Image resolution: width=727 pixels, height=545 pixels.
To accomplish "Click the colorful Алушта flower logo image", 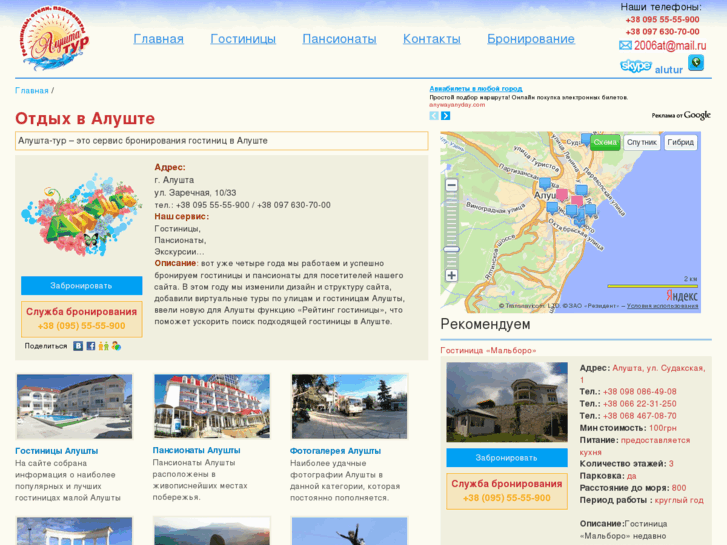I will tap(82, 215).
